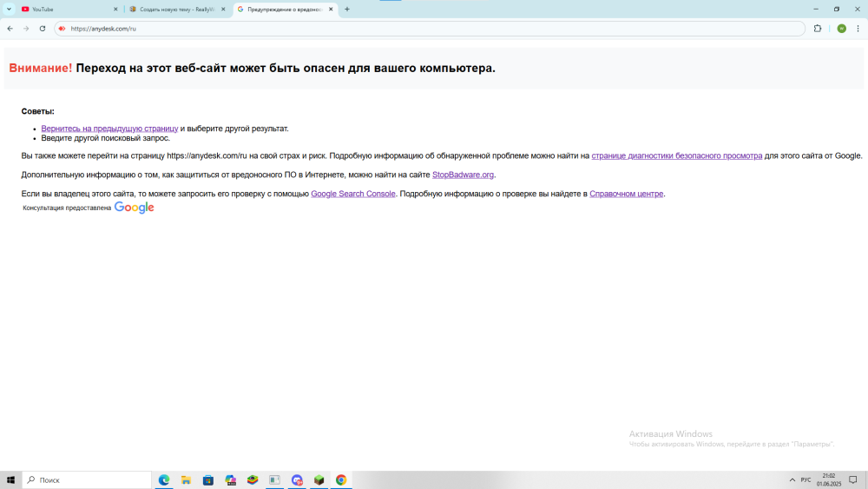Image resolution: width=868 pixels, height=489 pixels.
Task: Close the Создать новую тему tab
Action: 224,10
